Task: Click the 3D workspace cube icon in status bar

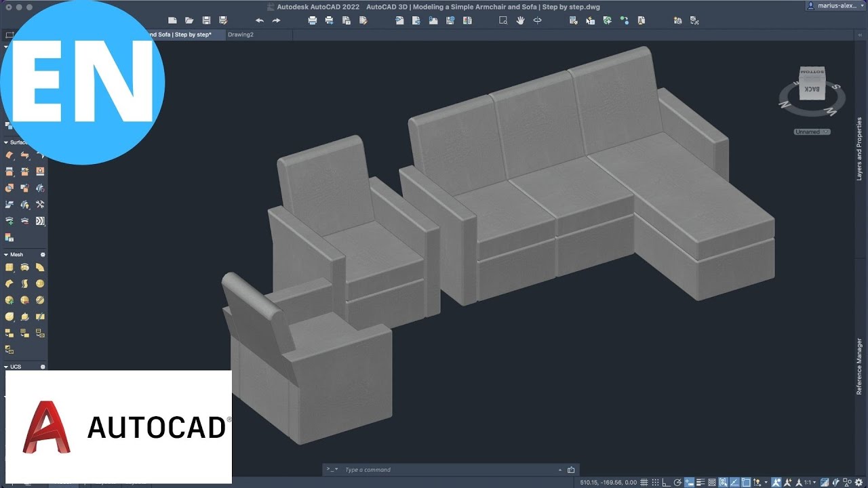Action: click(824, 482)
